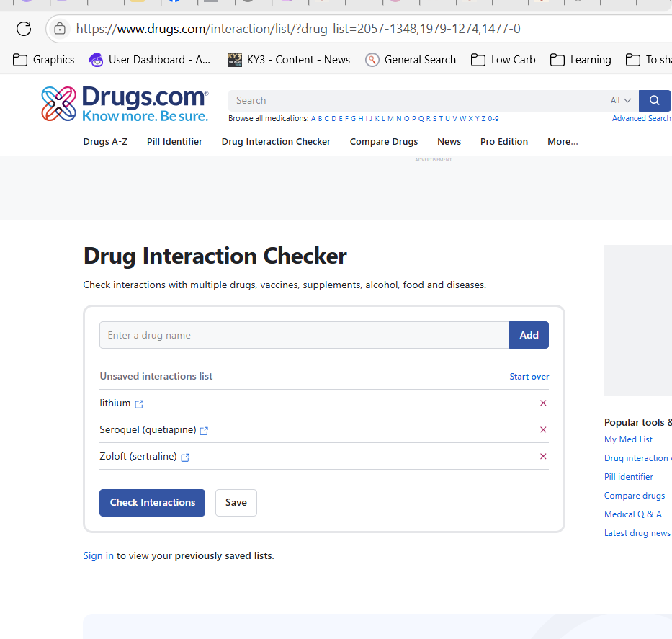Open the Low Carb bookmarks folder
Image resolution: width=672 pixels, height=639 pixels.
[503, 60]
